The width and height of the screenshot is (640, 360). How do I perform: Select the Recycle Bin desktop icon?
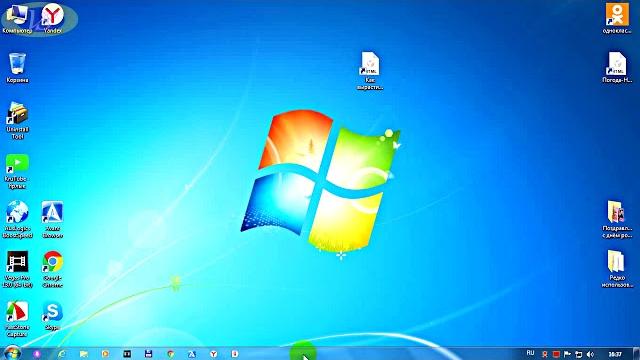click(18, 68)
